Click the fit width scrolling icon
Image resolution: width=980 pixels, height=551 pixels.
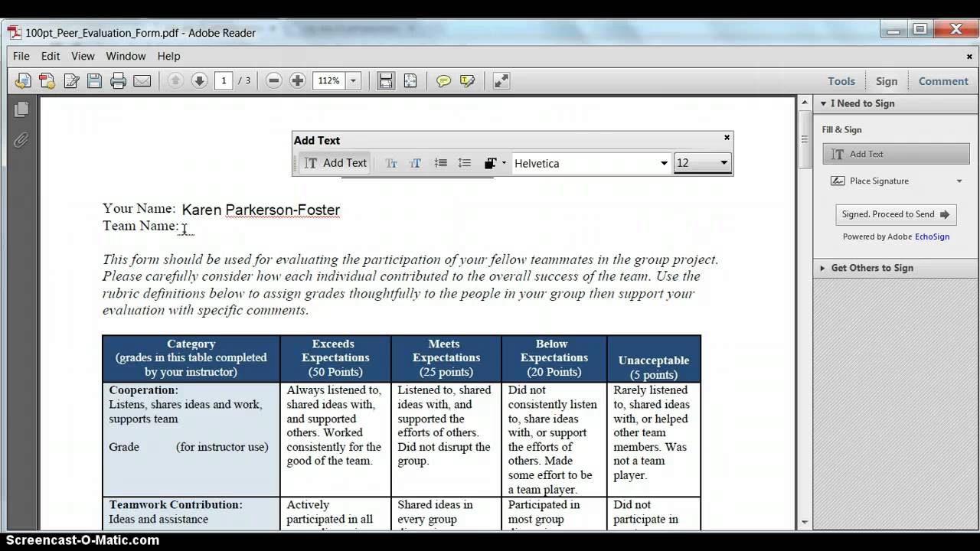[x=386, y=80]
